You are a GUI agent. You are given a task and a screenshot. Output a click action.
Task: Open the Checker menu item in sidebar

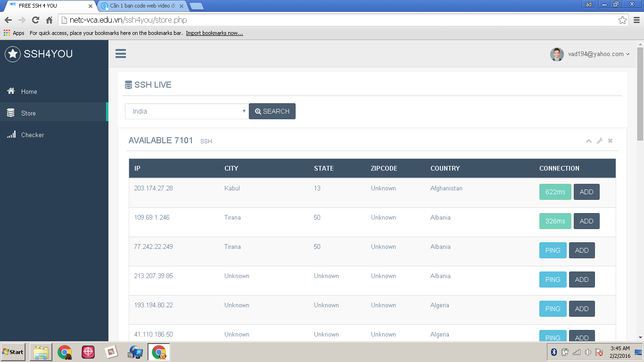click(54, 135)
